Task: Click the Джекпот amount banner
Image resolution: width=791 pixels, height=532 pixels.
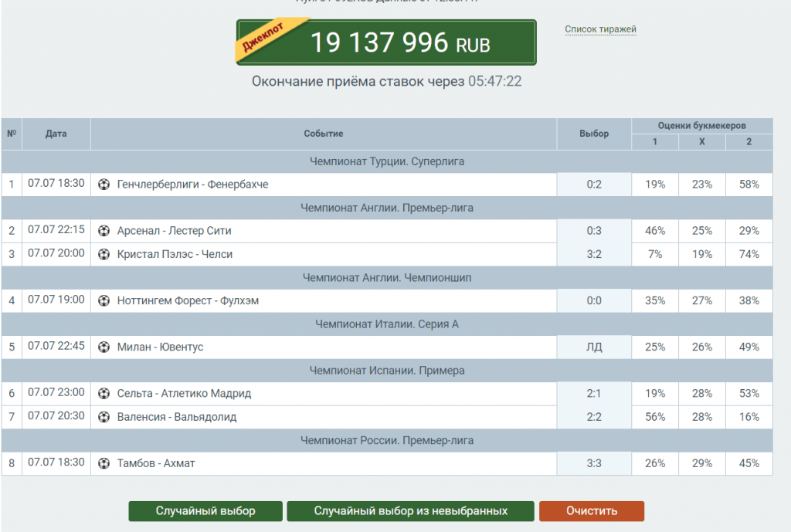Action: tap(386, 42)
